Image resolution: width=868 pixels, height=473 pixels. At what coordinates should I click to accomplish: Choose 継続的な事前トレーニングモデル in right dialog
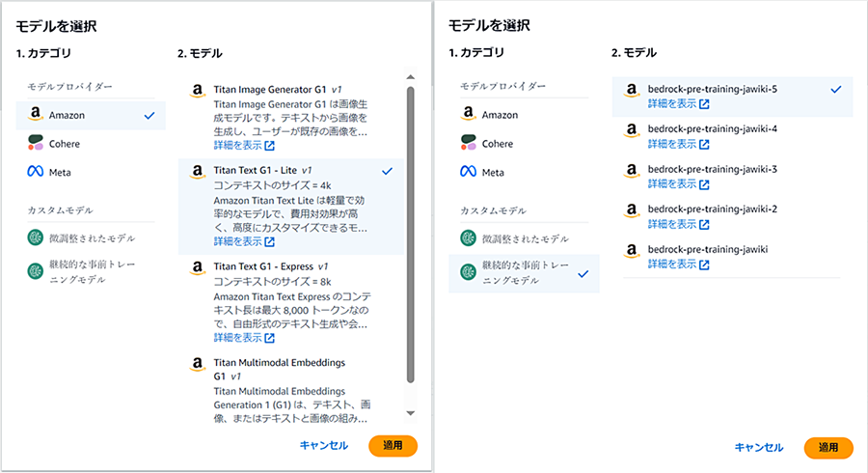[x=524, y=273]
